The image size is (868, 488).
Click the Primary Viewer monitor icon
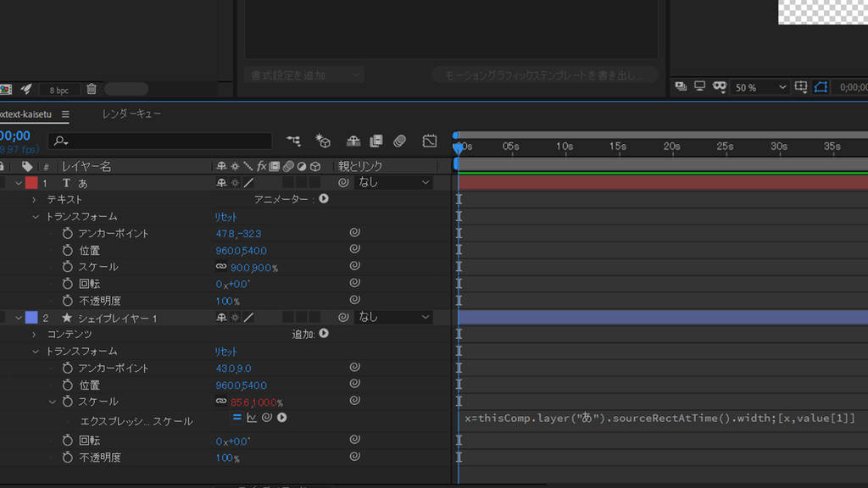point(699,87)
